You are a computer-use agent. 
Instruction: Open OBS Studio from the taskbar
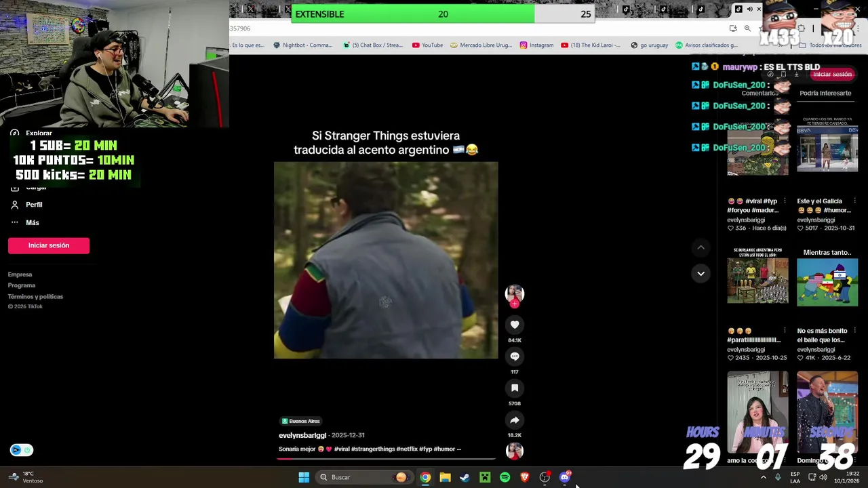545,477
